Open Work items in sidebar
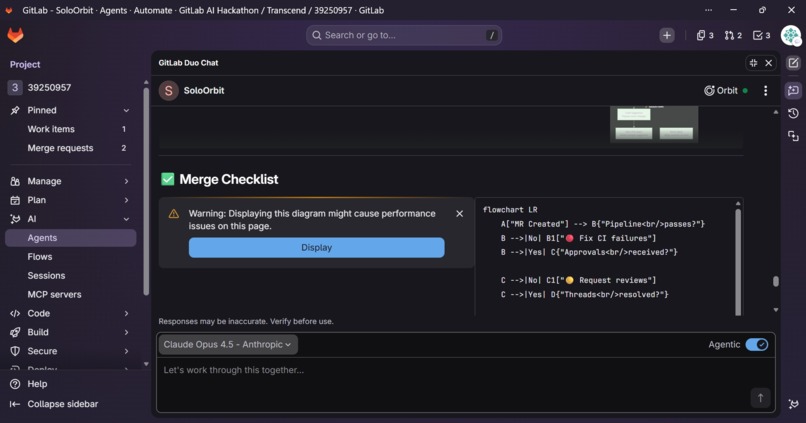This screenshot has width=806, height=423. click(x=70, y=129)
